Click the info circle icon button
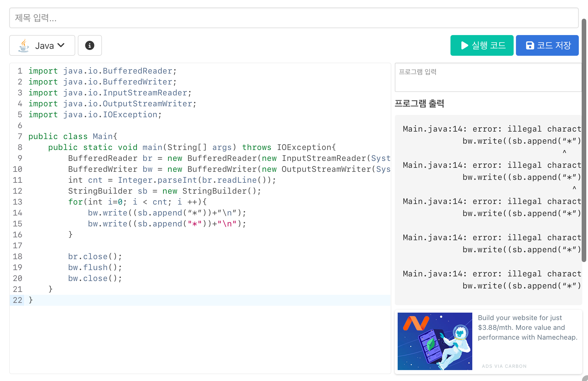 pos(90,45)
